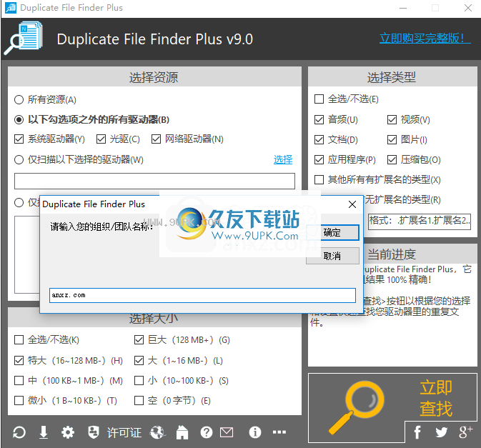Click the info about icon
Screen dimensions: 481x448
coord(255,432)
